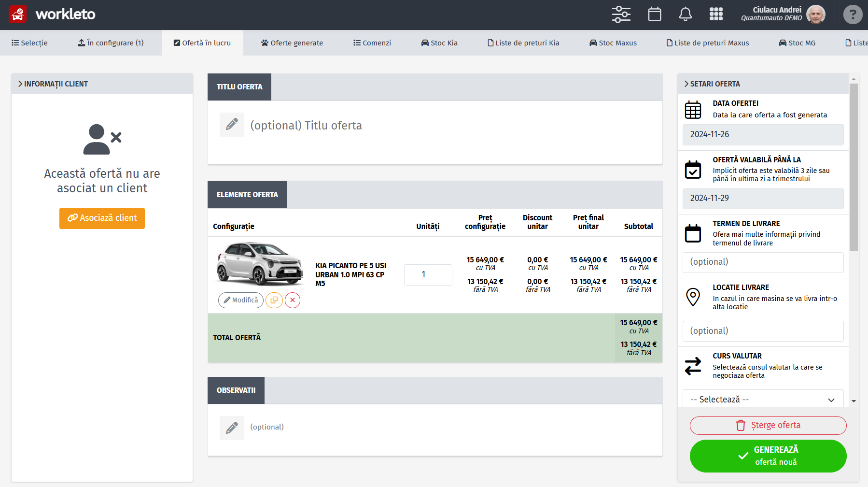Edit observations pencil icon
Viewport: 868px width, 487px height.
(x=232, y=428)
